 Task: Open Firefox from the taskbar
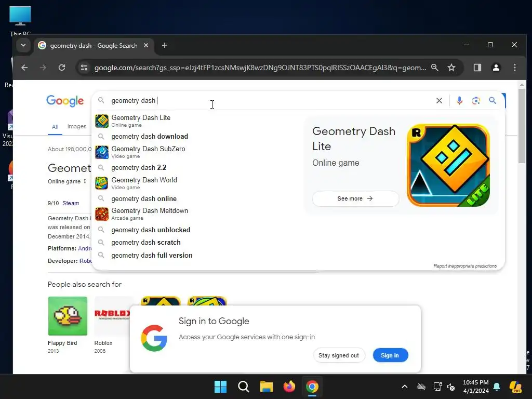pos(289,387)
